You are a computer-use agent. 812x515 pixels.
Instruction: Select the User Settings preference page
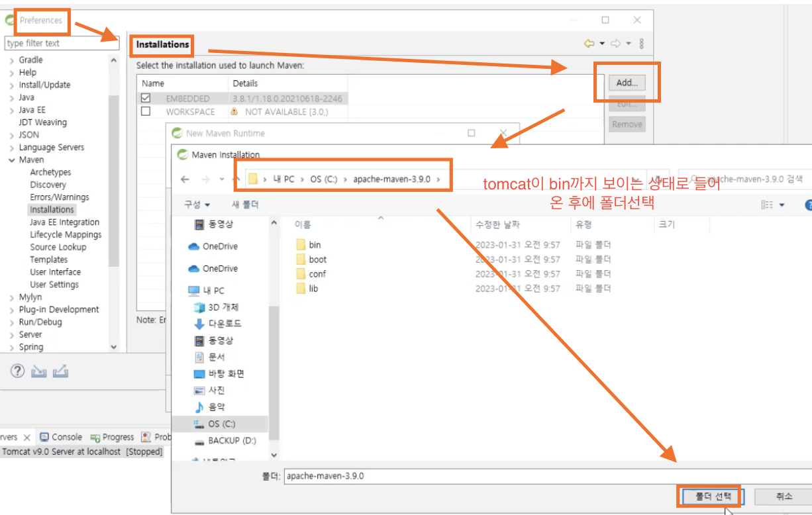click(x=54, y=285)
